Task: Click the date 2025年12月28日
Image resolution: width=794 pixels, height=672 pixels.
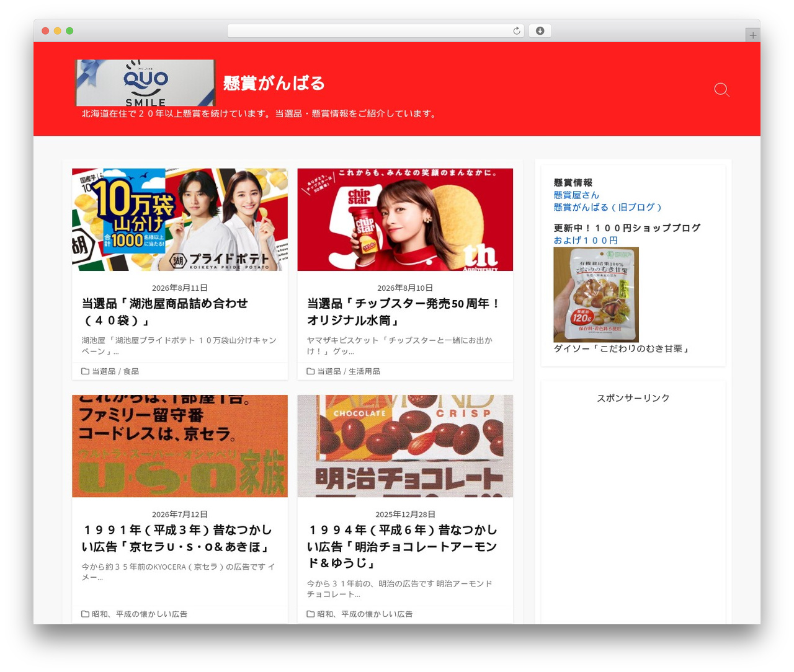Action: 405,515
